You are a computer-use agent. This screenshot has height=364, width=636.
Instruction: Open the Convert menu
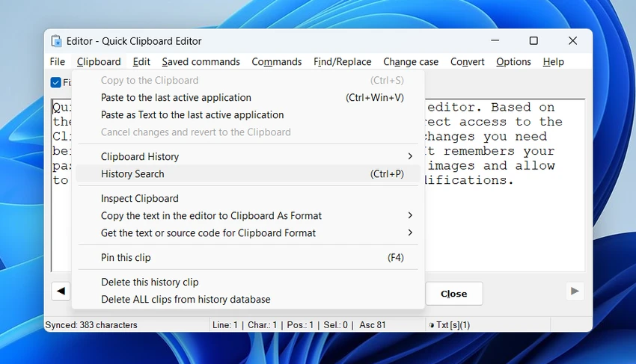tap(467, 61)
